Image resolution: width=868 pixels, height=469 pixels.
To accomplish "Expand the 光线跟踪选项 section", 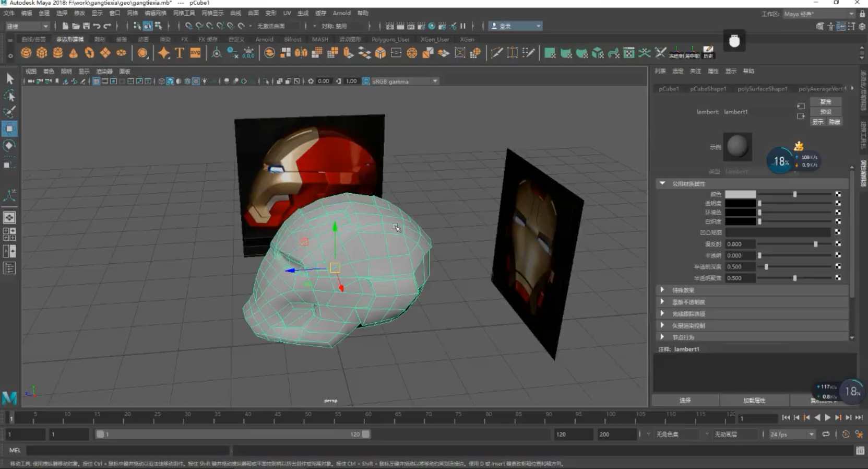I will tap(662, 313).
